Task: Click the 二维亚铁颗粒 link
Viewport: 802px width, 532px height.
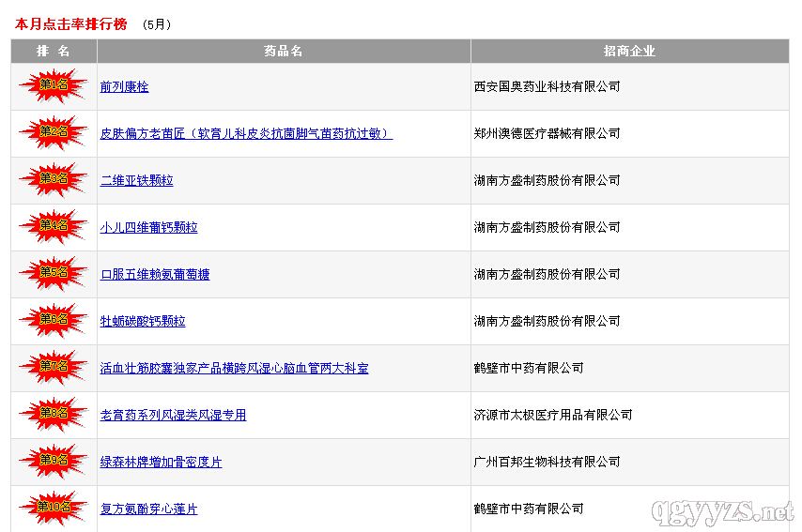Action: point(136,181)
